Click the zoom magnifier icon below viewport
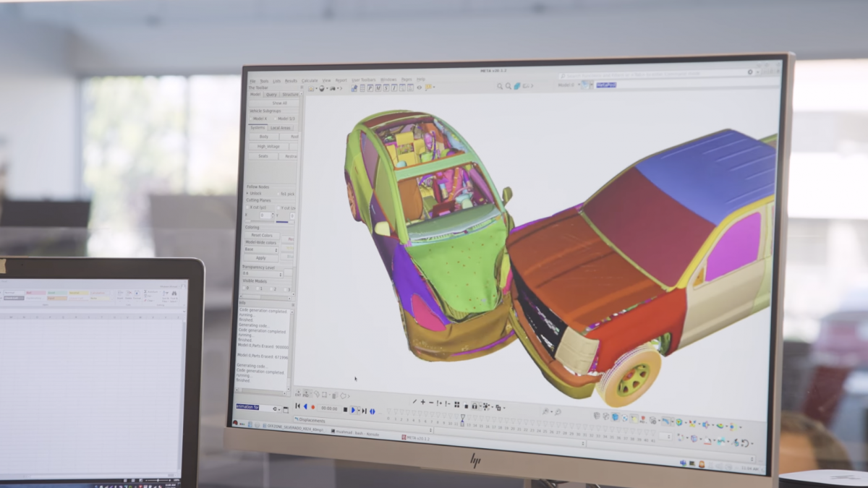868x488 pixels. (x=546, y=411)
